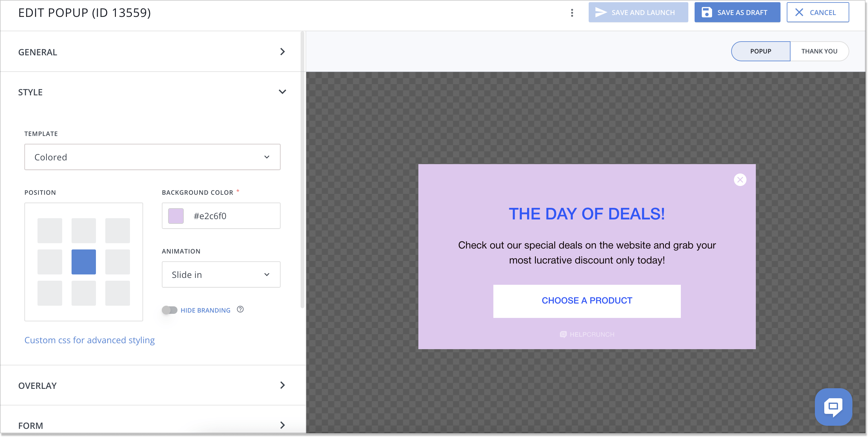Select top-right popup position
This screenshot has width=868, height=437.
(117, 231)
